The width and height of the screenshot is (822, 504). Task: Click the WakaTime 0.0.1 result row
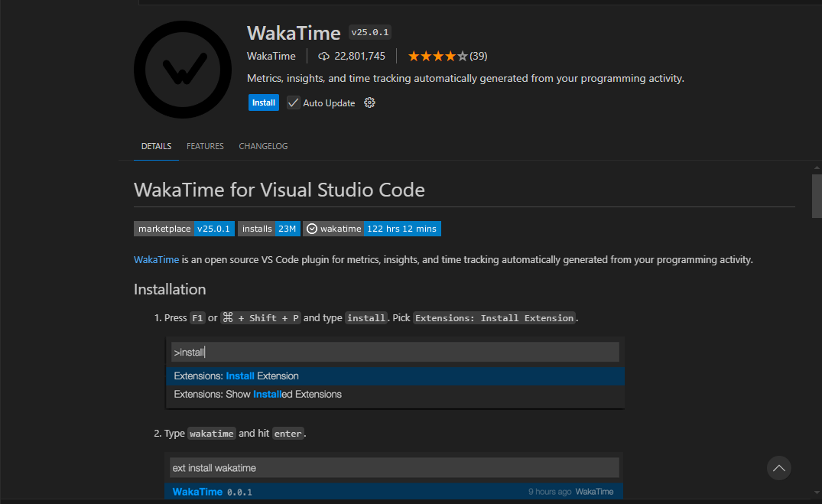pos(393,492)
